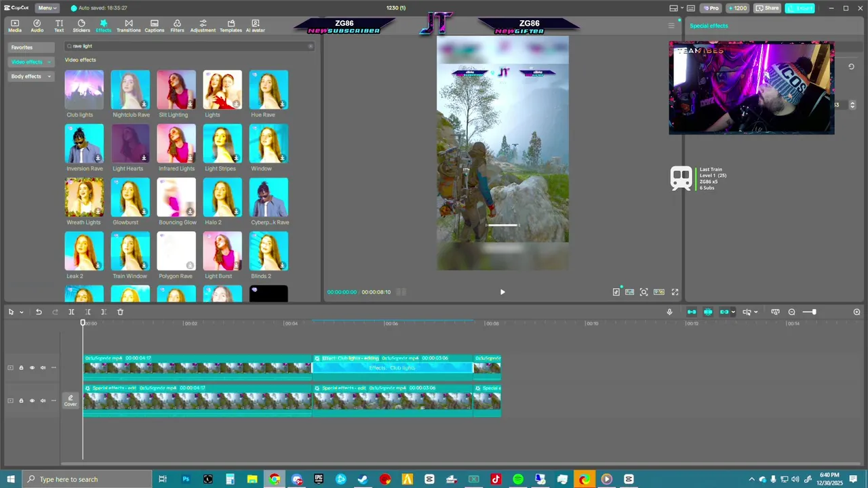Click the zoom in magnifier on timeline
Screen dimensions: 868x488
[856, 312]
